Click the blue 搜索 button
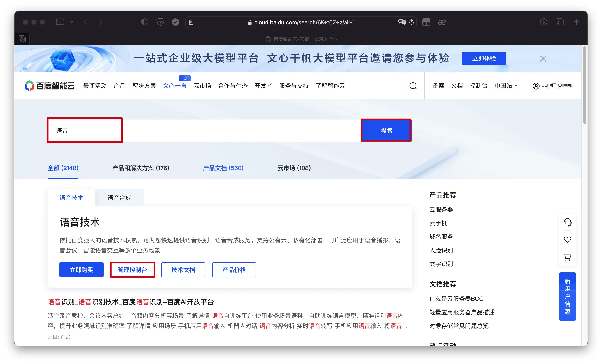 click(x=386, y=131)
